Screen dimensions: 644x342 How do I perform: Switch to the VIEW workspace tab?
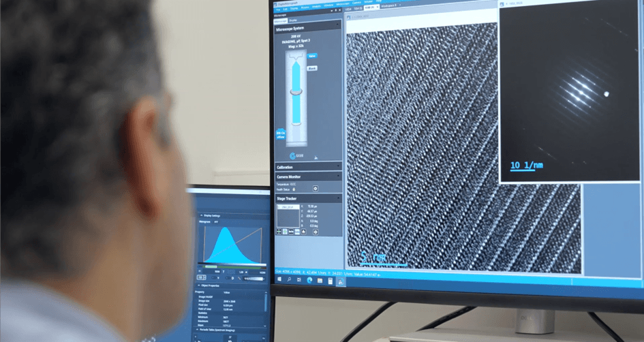[x=348, y=9]
